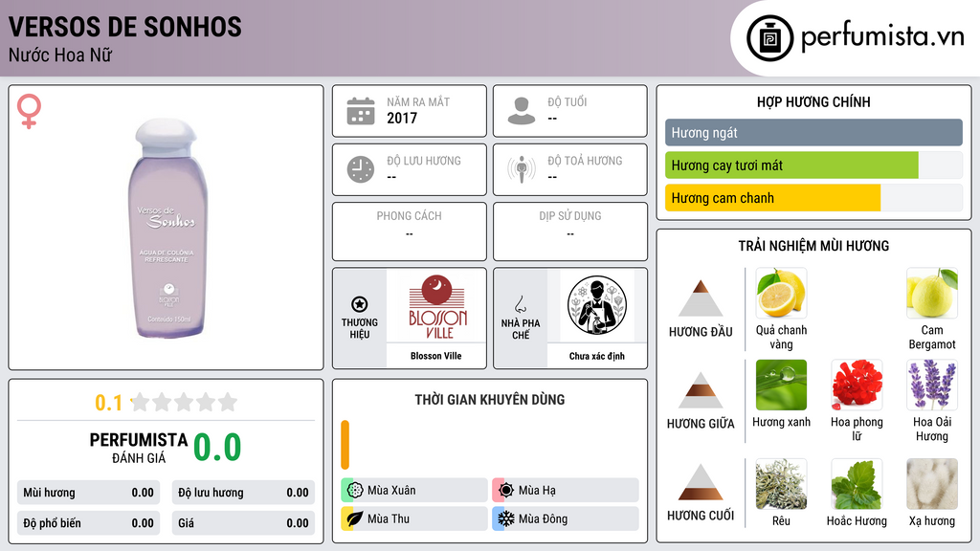Click the Perfumista đánh giá label

point(139,448)
